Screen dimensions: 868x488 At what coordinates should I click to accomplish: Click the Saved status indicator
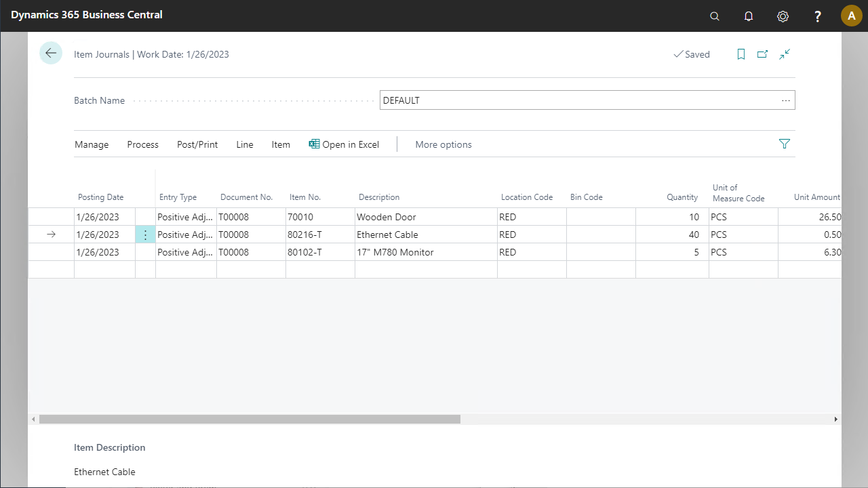pos(691,54)
